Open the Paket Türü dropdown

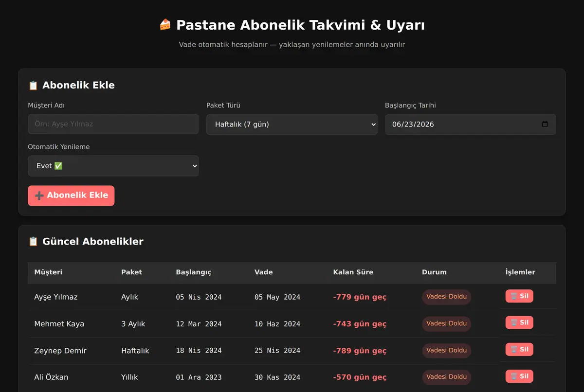point(292,124)
